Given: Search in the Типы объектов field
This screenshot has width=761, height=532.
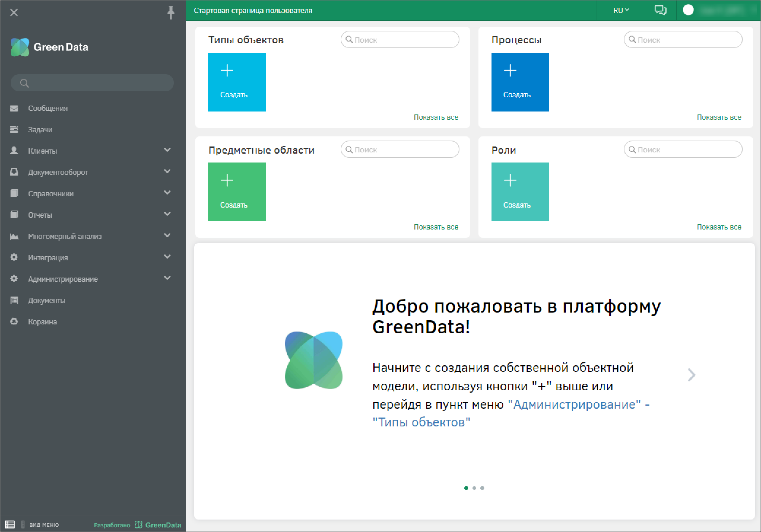Looking at the screenshot, I should [400, 40].
